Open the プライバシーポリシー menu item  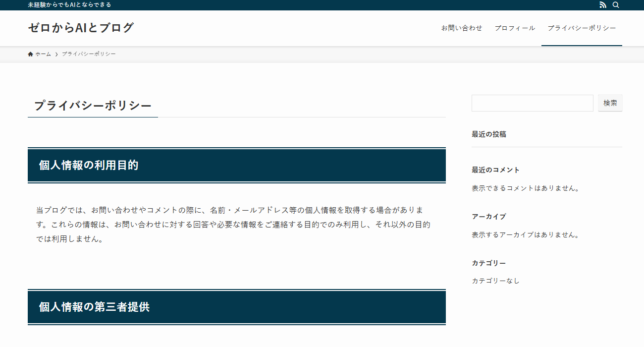582,28
